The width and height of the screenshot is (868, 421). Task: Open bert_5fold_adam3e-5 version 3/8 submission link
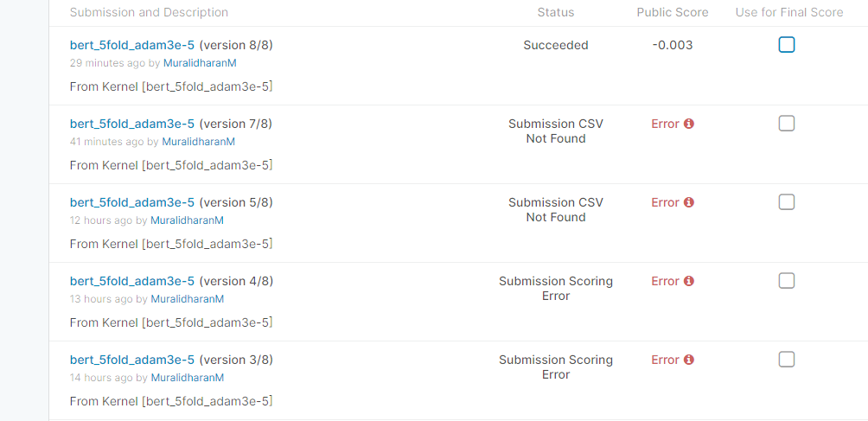click(x=132, y=360)
